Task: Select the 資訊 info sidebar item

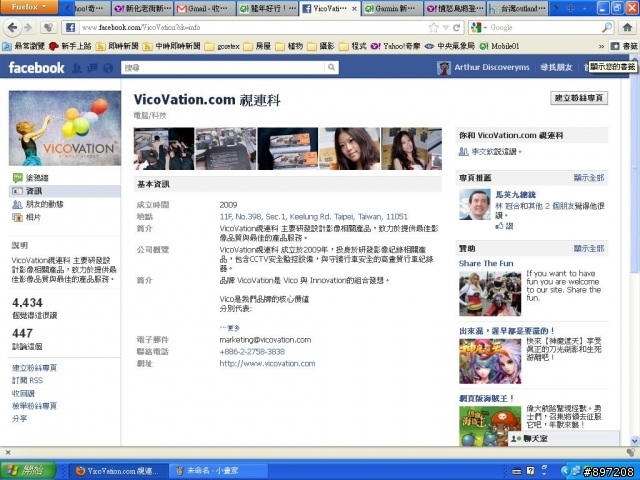Action: click(x=65, y=191)
